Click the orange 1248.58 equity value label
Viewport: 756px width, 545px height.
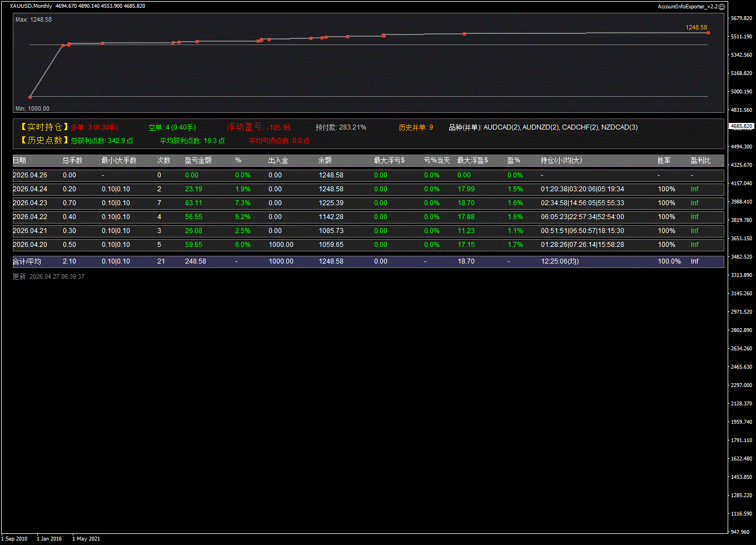[696, 27]
